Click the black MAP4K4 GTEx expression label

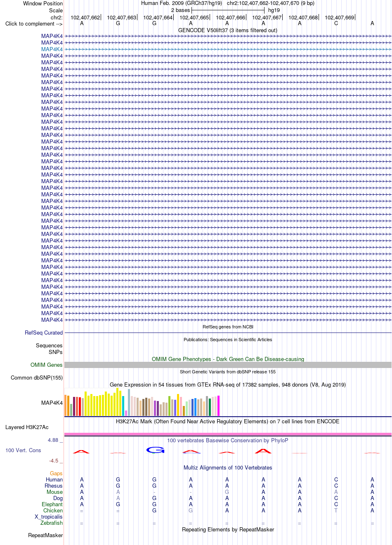click(x=52, y=403)
